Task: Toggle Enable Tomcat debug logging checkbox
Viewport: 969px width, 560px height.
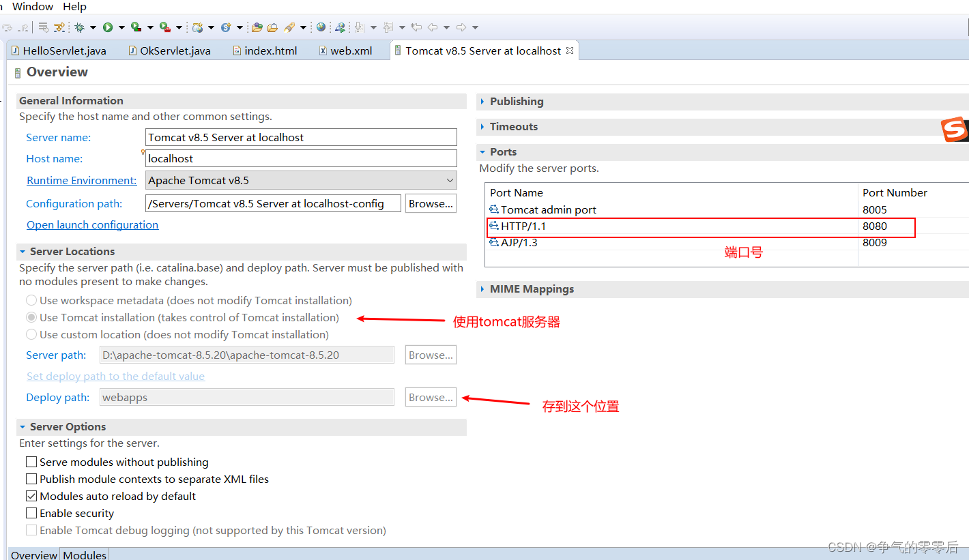Action: (31, 530)
